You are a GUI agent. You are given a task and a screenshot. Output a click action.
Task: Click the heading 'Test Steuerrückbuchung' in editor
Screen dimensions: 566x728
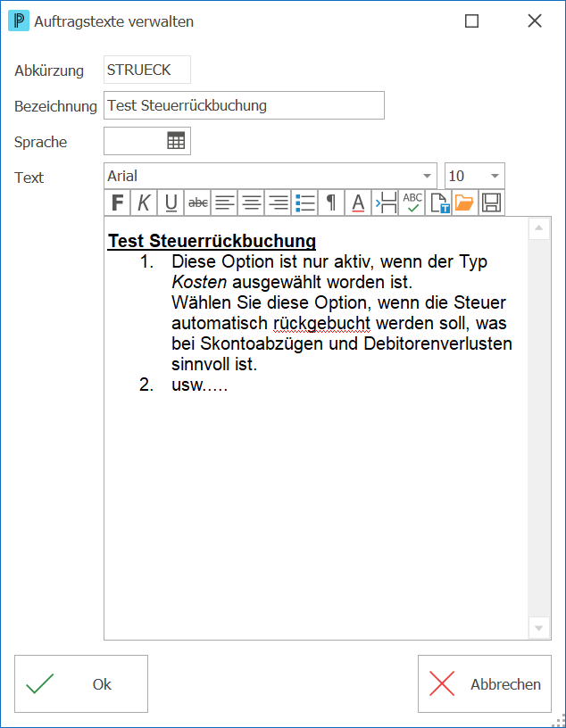pyautogui.click(x=212, y=241)
